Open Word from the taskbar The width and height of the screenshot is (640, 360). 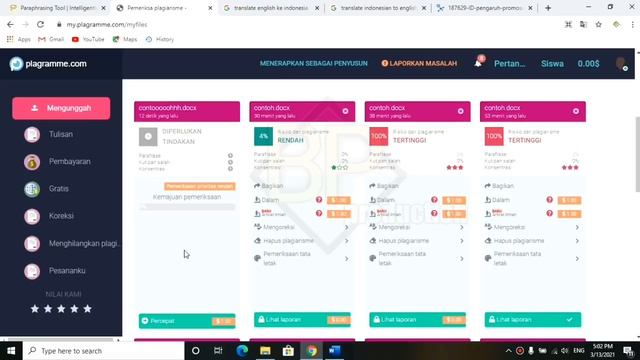click(335, 351)
